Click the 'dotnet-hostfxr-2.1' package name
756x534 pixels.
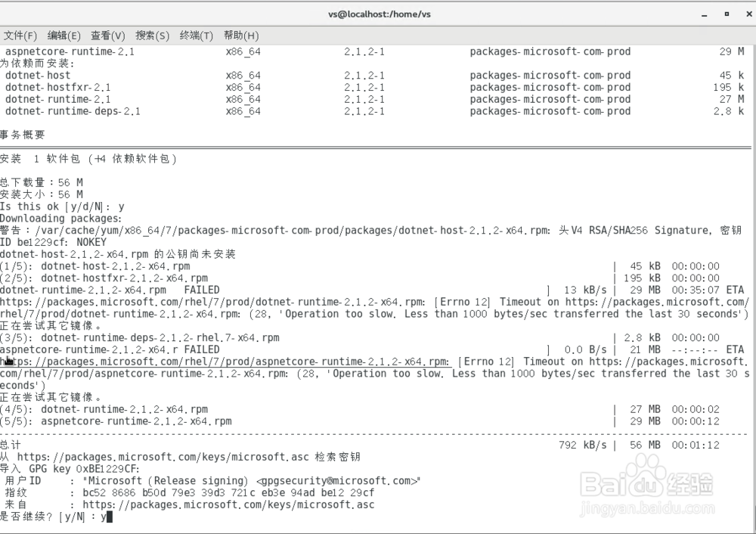[x=58, y=87]
